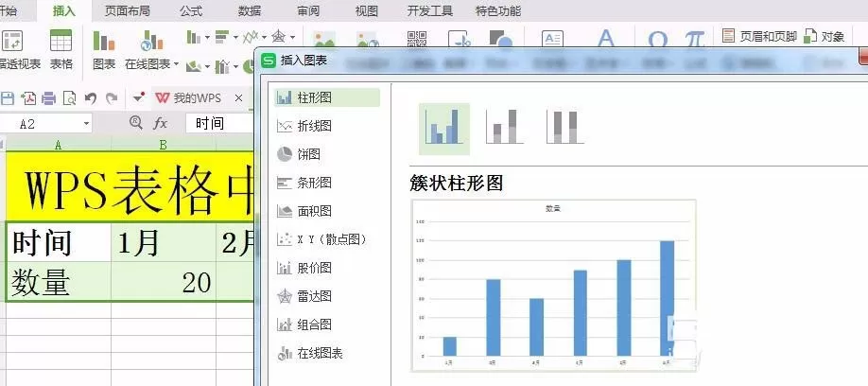The width and height of the screenshot is (868, 386).
Task: Click the radar chart icon in ribbon
Action: click(278, 37)
